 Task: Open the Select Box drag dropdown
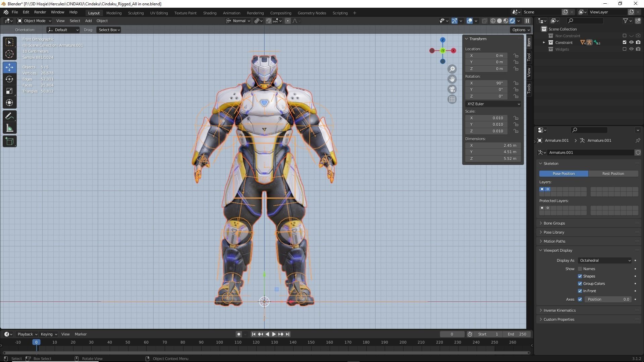(109, 30)
